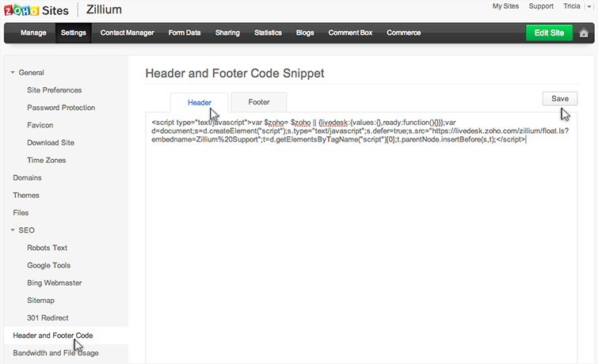Switch to the Header tab

pos(199,103)
